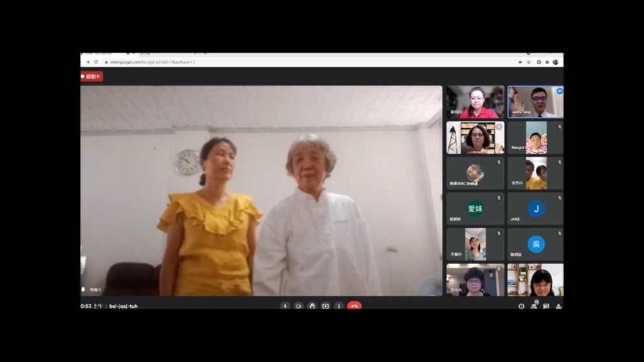Viewport: 644px width, 362px height.
Task: Select the woman in red shirt tile
Action: pyautogui.click(x=475, y=102)
